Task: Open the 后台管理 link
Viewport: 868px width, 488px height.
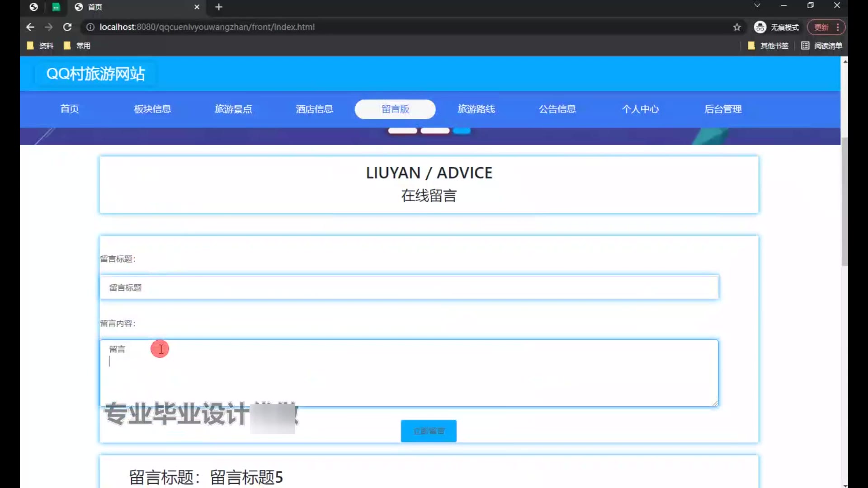Action: [722, 109]
